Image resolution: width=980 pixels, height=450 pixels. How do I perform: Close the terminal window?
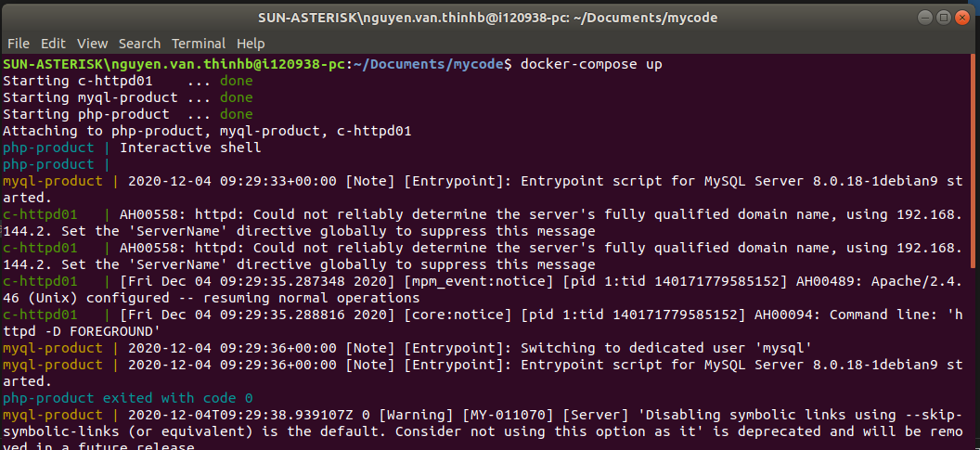tap(962, 18)
